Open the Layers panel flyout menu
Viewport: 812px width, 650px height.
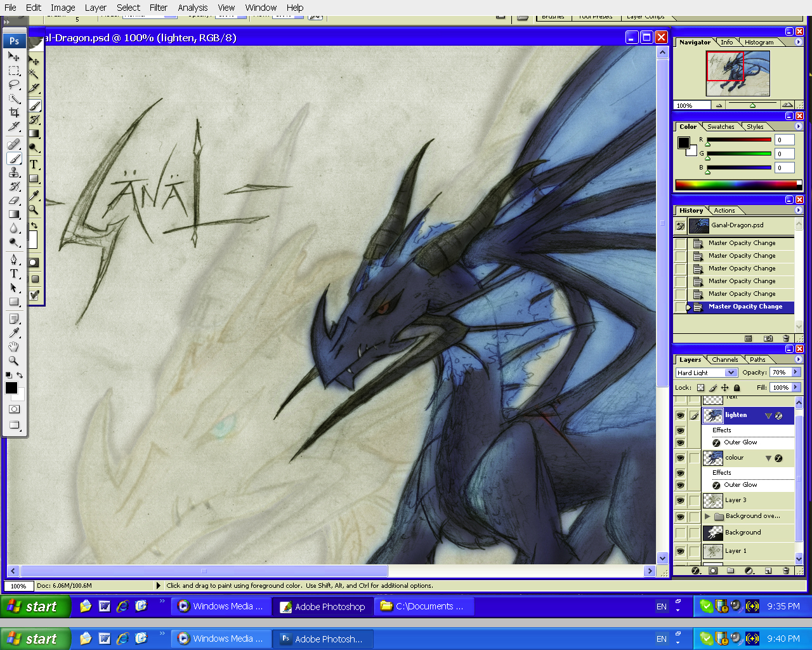pos(798,359)
